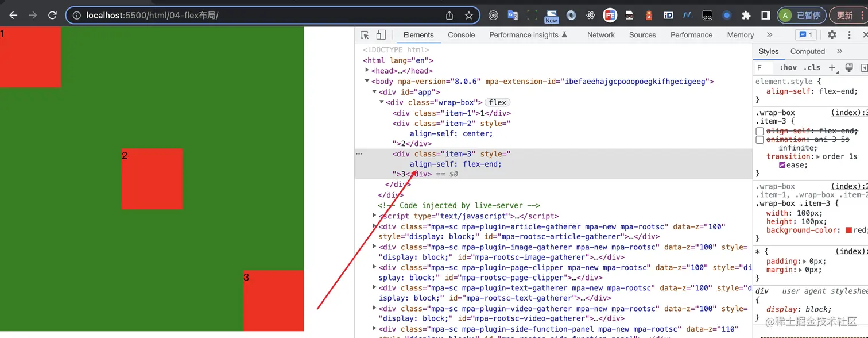Screen dimensions: 868x338
Task: Click the concentric circles extension icon
Action: [493, 16]
